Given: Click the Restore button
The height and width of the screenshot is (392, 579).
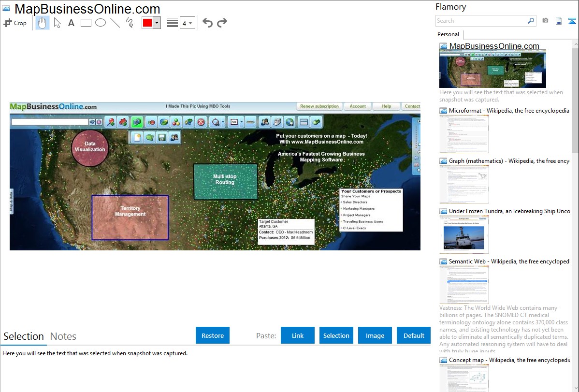Looking at the screenshot, I should [x=213, y=335].
